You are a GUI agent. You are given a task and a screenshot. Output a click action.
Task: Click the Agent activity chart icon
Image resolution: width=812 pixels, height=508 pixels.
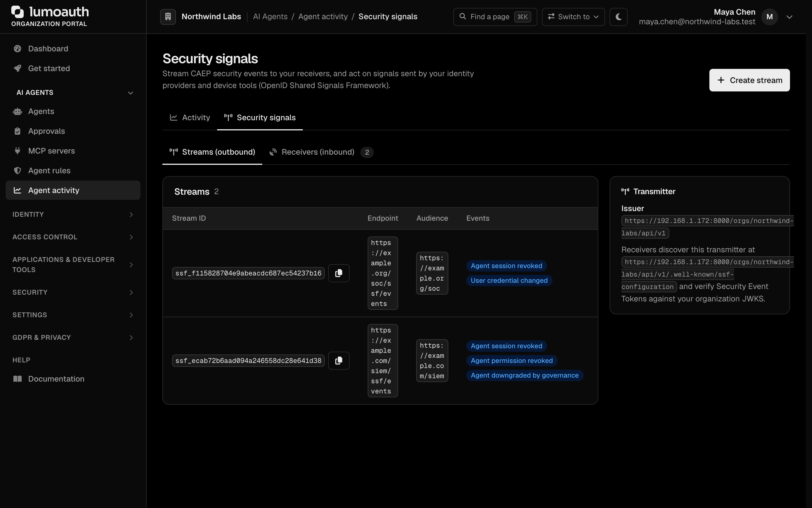[17, 190]
